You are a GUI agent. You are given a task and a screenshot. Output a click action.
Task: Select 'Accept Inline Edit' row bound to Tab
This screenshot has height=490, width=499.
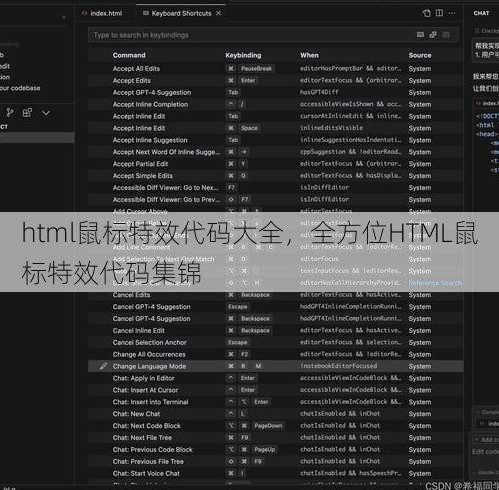[x=276, y=116]
